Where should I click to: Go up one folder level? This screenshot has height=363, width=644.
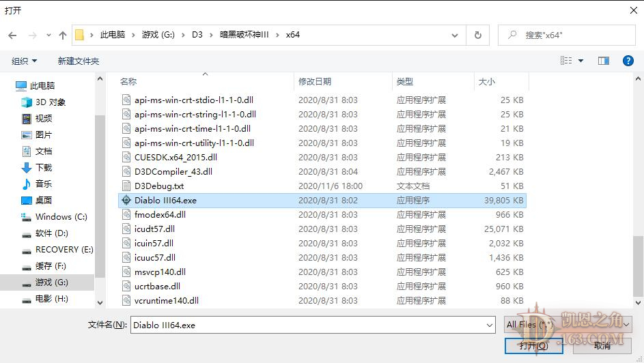(62, 35)
